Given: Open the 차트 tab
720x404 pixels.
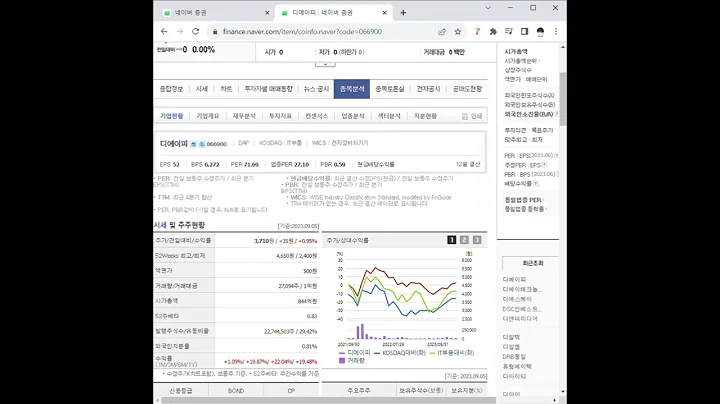Looking at the screenshot, I should tap(226, 89).
